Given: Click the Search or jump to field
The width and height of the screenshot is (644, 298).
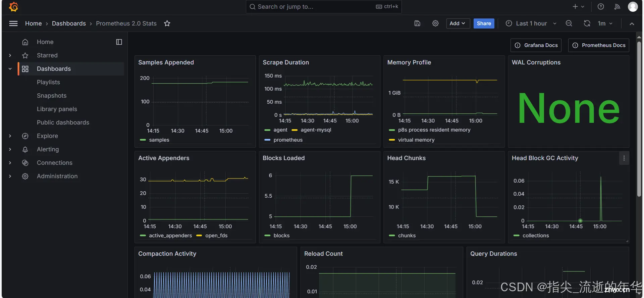Looking at the screenshot, I should coord(324,7).
